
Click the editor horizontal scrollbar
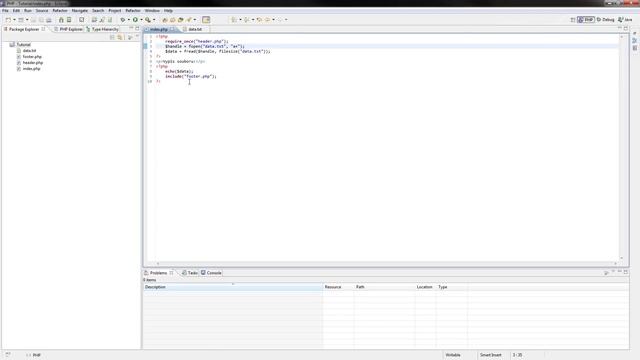387,264
